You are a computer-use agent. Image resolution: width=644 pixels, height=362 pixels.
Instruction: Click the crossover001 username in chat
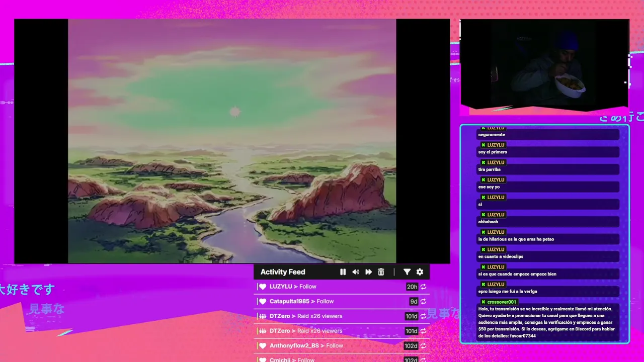[x=502, y=302]
